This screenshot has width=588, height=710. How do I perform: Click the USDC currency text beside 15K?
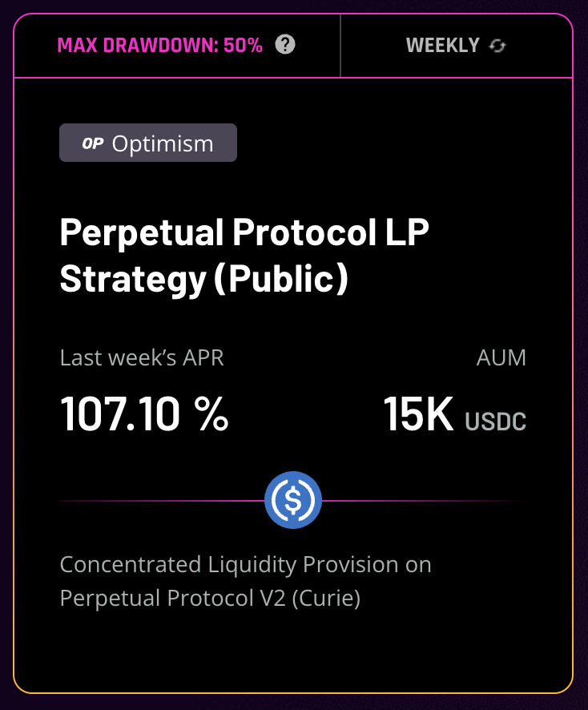coord(495,421)
